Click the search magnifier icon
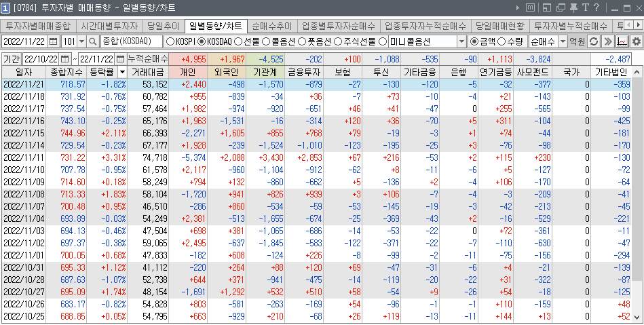644x325 pixels. tap(93, 41)
